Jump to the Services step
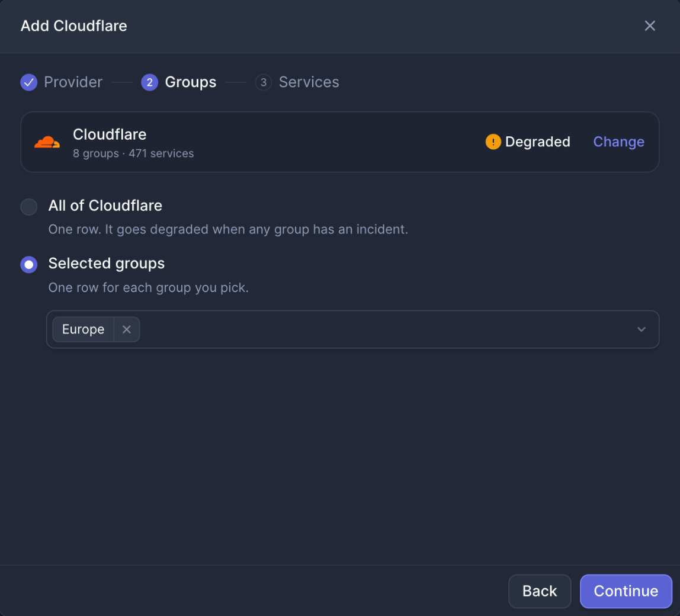This screenshot has width=680, height=616. tap(309, 82)
